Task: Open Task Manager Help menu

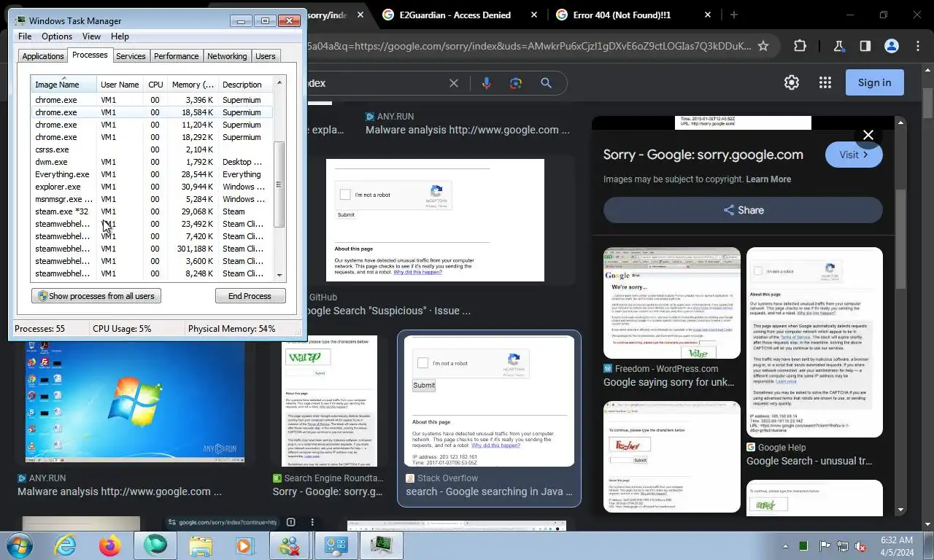Action: point(120,36)
